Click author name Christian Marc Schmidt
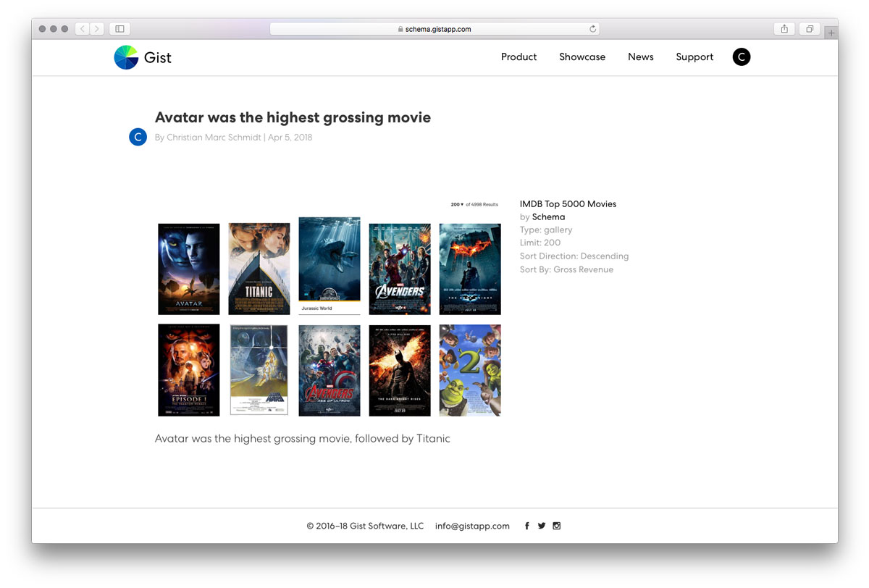Image resolution: width=869 pixels, height=588 pixels. pyautogui.click(x=214, y=137)
